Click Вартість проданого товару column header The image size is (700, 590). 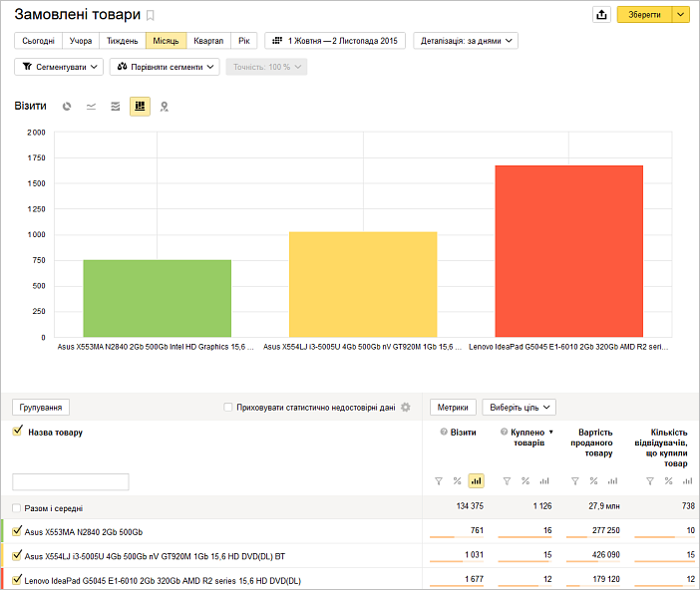(592, 442)
